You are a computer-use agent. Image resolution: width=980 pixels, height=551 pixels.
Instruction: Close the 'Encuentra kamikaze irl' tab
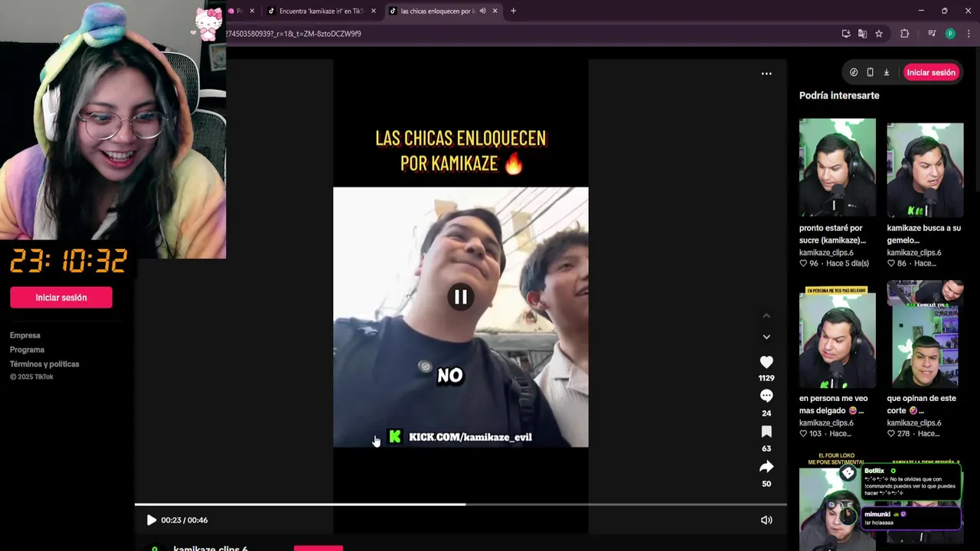pos(374,11)
